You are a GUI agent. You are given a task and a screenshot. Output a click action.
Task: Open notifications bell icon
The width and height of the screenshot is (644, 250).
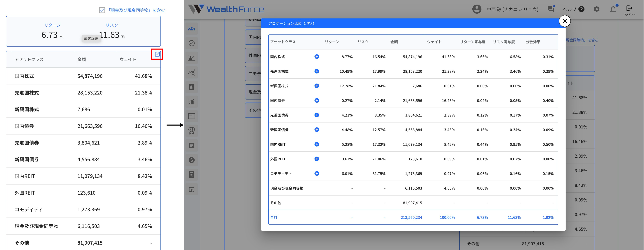pos(613,9)
